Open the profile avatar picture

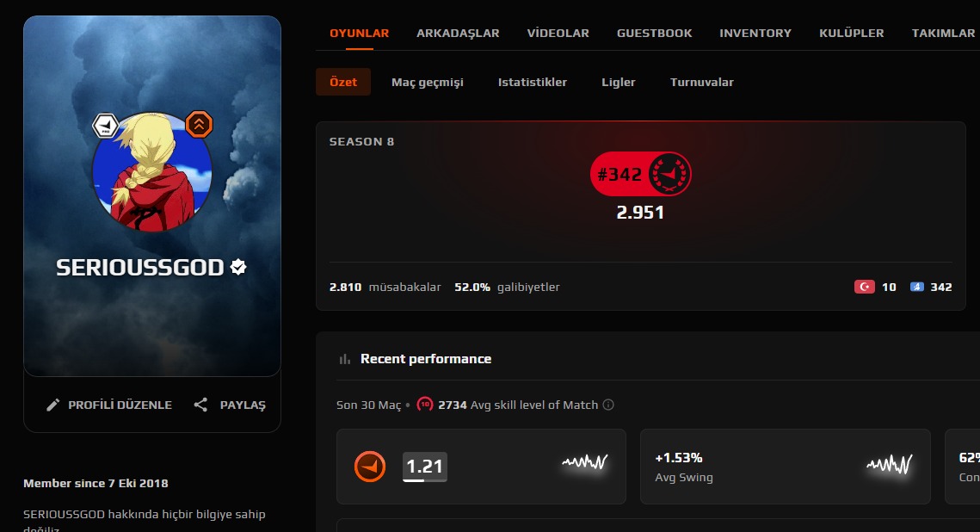click(152, 172)
